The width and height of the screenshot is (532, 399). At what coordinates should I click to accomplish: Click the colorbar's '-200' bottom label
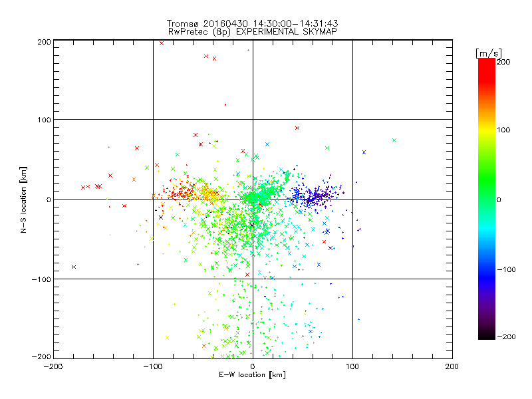coord(506,336)
